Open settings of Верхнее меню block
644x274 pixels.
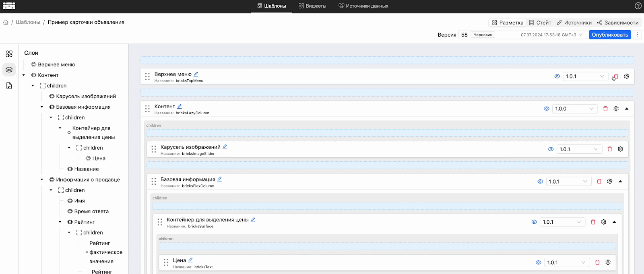[x=627, y=76]
